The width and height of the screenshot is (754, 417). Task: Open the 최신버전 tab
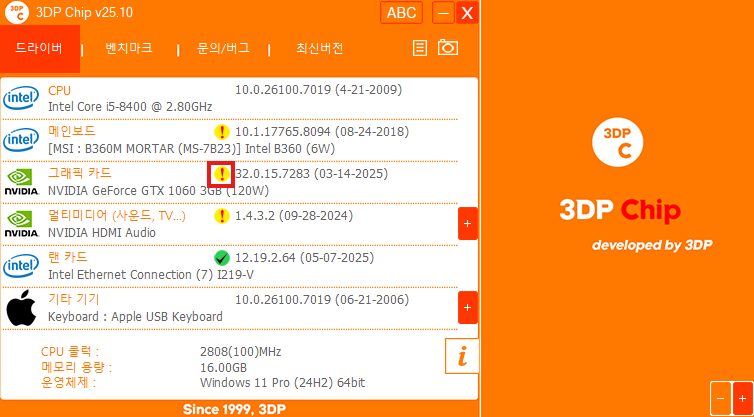pos(319,49)
